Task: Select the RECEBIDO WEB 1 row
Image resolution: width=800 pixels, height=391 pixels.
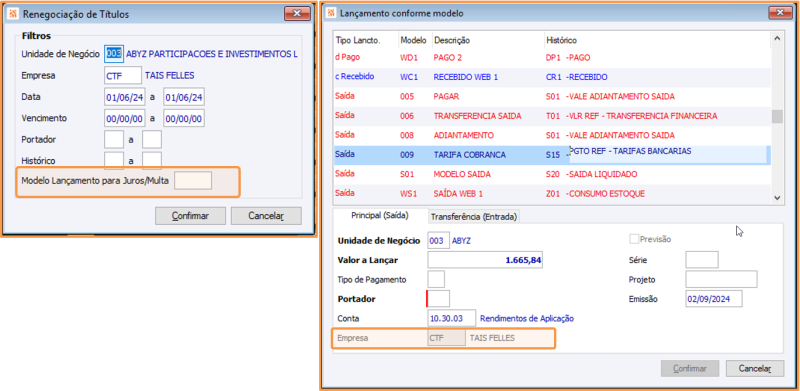Action: pyautogui.click(x=552, y=77)
